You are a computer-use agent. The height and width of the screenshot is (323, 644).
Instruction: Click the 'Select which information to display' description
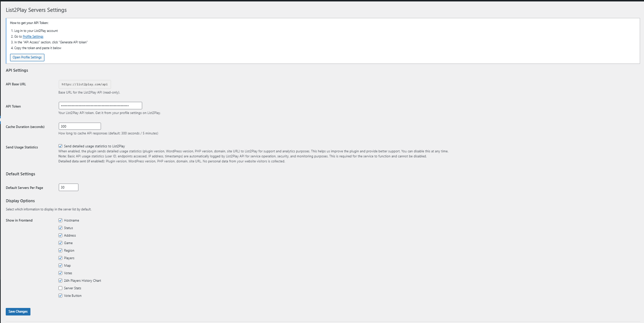click(x=49, y=209)
